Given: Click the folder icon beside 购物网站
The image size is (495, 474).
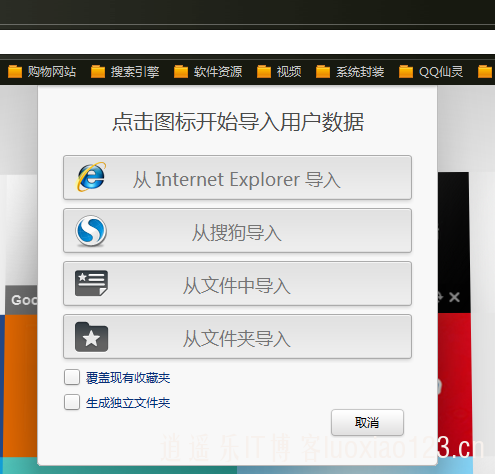Looking at the screenshot, I should pos(15,71).
